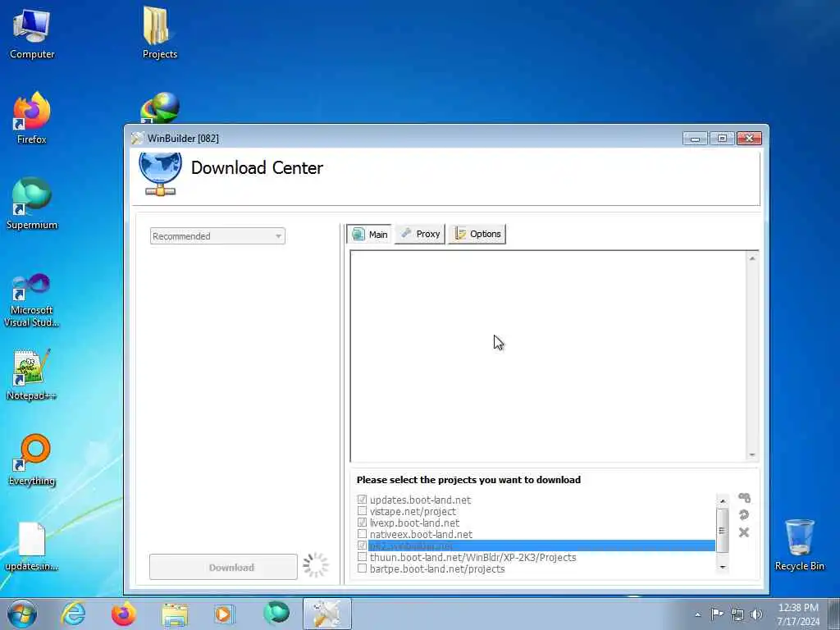Click the remove server X icon beside the project list
This screenshot has height=630, width=840.
point(744,532)
